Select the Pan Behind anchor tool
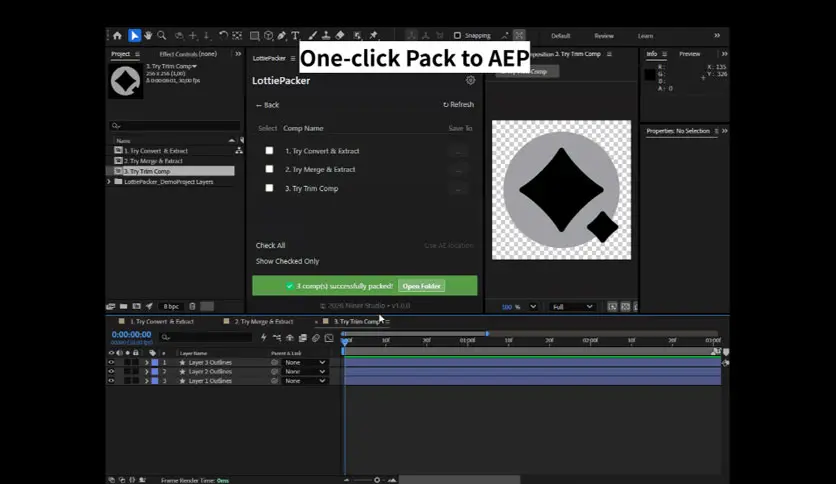 tap(237, 36)
